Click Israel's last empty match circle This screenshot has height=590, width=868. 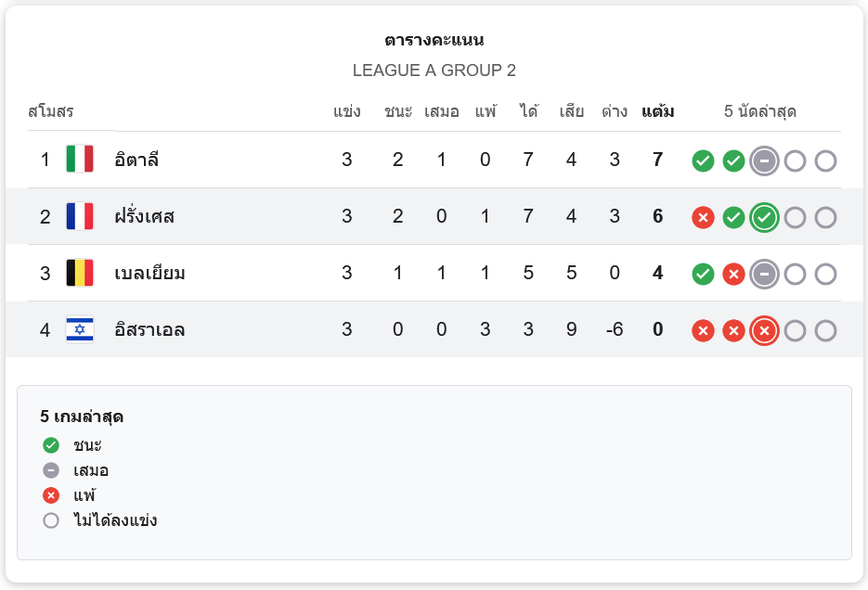coord(825,331)
